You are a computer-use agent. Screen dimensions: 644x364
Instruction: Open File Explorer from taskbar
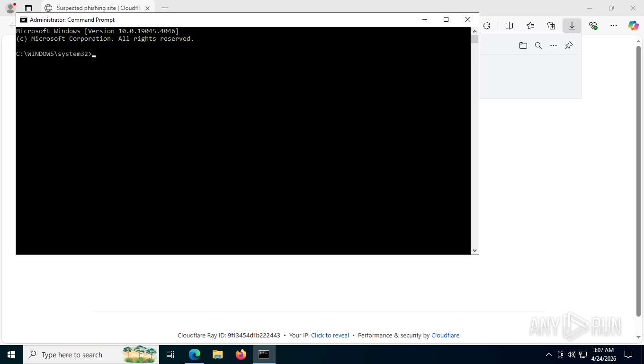218,355
